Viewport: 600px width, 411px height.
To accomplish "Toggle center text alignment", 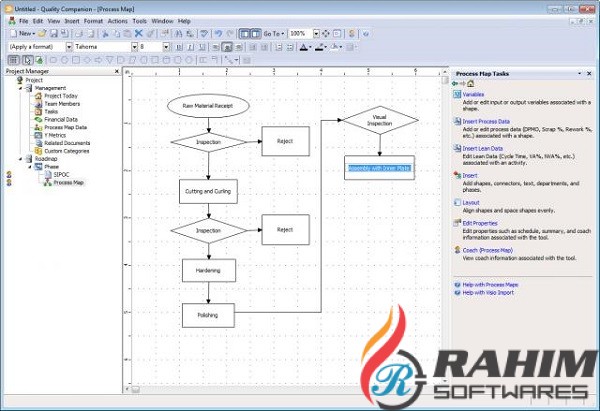I will [227, 47].
